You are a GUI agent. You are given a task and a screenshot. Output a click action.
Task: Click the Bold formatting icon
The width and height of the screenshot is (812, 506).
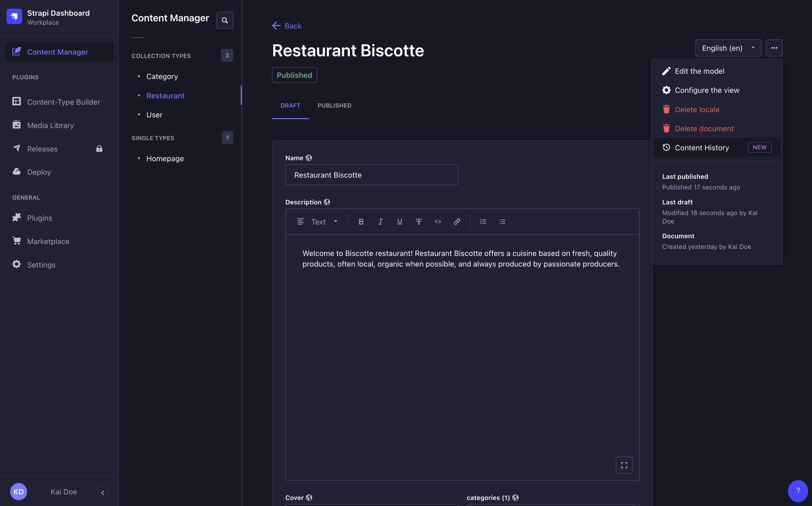coord(360,222)
